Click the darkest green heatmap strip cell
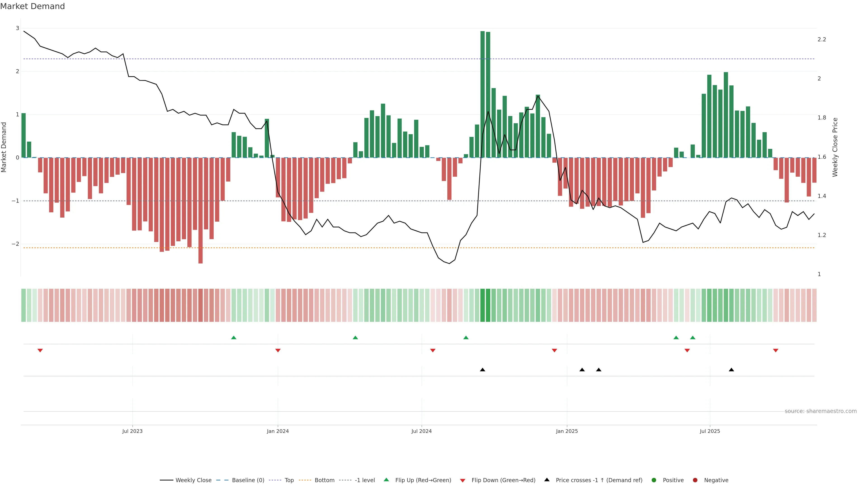This screenshot has width=868, height=488. [x=483, y=305]
